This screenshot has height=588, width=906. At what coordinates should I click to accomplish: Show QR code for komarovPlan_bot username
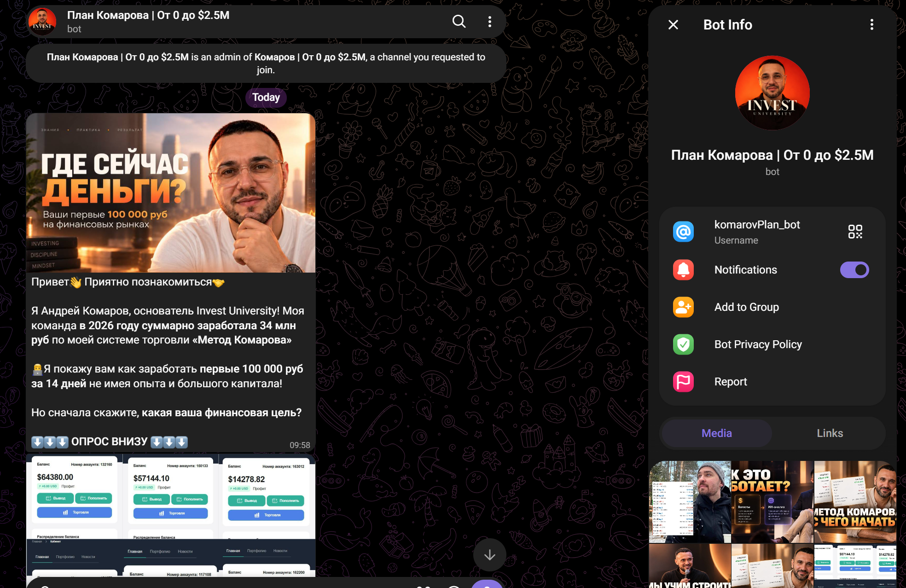pyautogui.click(x=855, y=232)
